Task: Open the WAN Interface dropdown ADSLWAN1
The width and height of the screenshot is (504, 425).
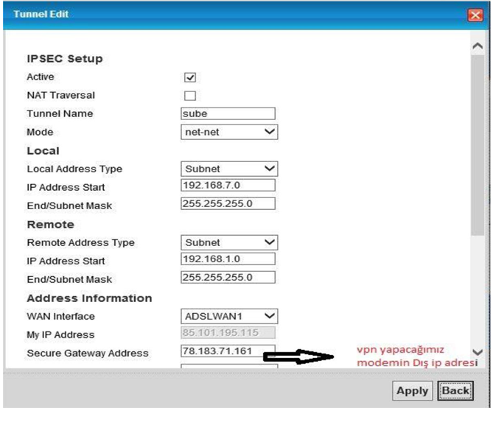Action: point(229,317)
